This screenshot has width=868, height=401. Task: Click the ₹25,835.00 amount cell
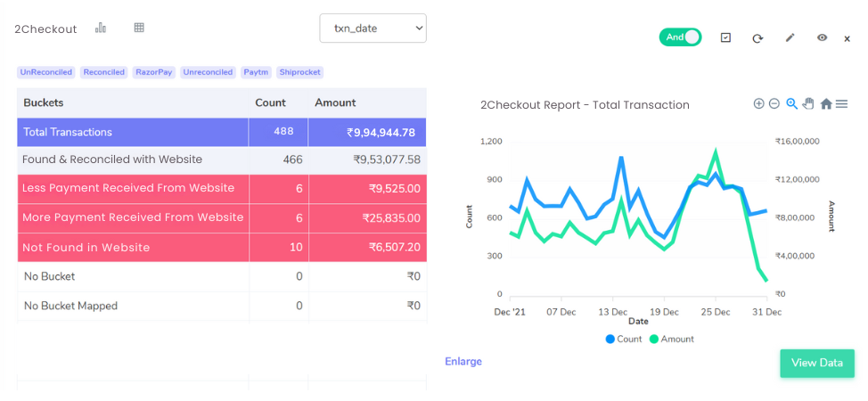(367, 218)
